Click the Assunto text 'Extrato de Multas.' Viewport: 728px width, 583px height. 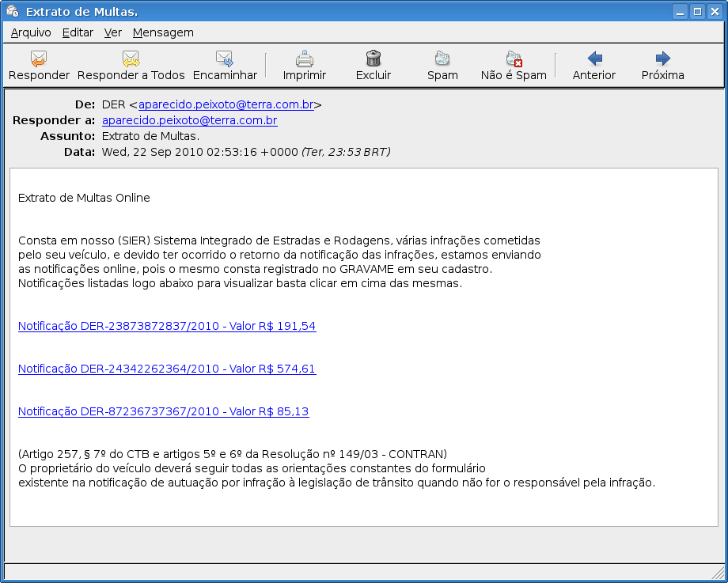pyautogui.click(x=151, y=137)
